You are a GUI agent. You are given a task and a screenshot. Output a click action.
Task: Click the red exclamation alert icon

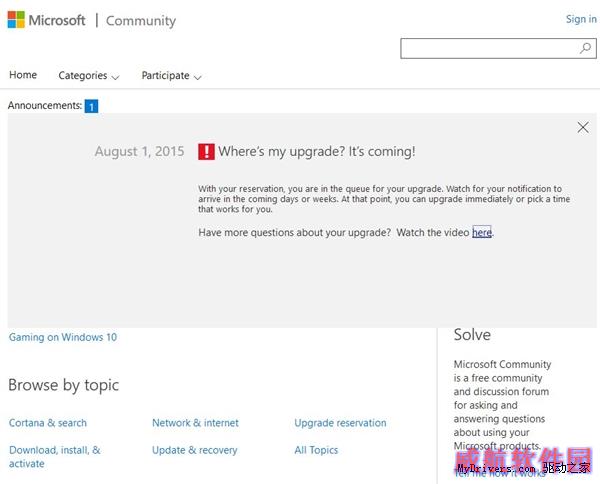pyautogui.click(x=206, y=151)
